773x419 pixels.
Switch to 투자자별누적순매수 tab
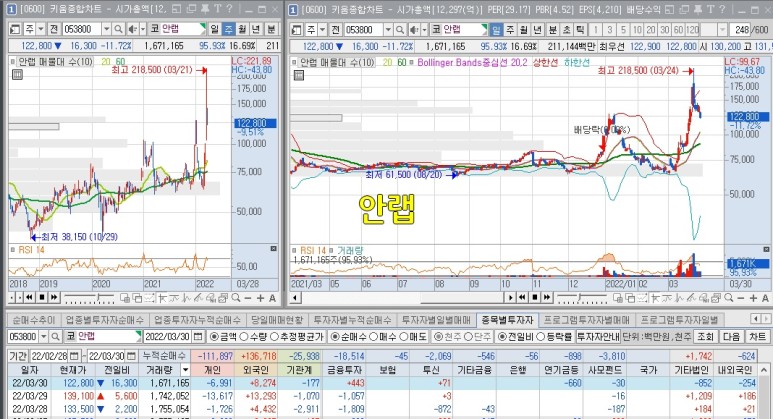[352, 320]
